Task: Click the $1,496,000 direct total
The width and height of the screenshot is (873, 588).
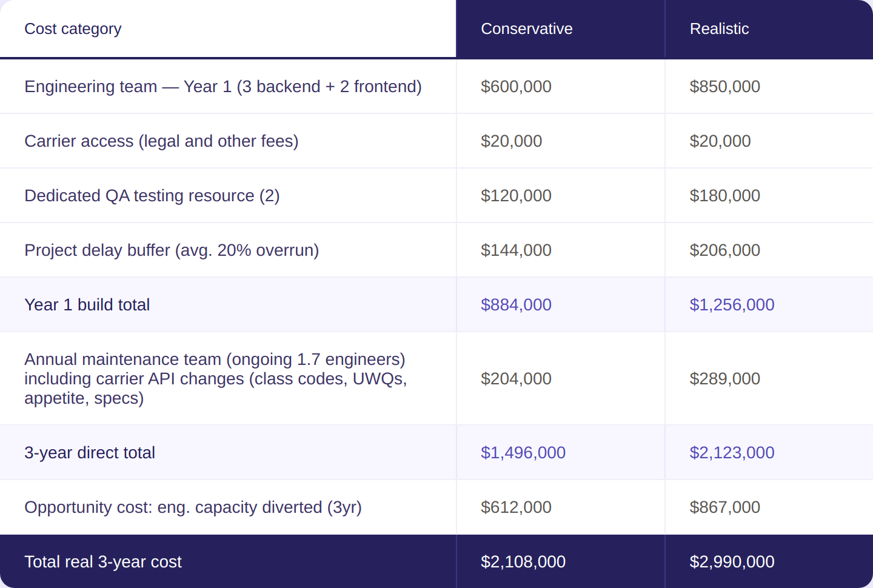Action: pyautogui.click(x=523, y=453)
